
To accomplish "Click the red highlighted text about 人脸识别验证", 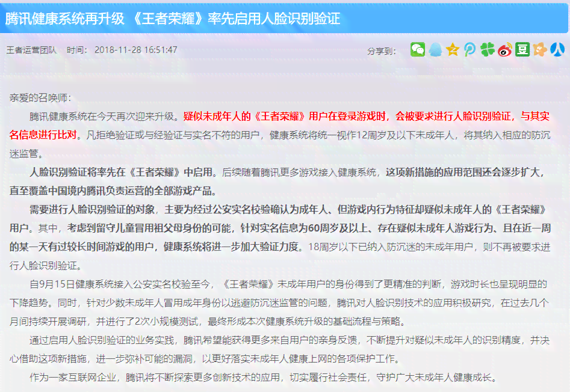I will click(367, 117).
